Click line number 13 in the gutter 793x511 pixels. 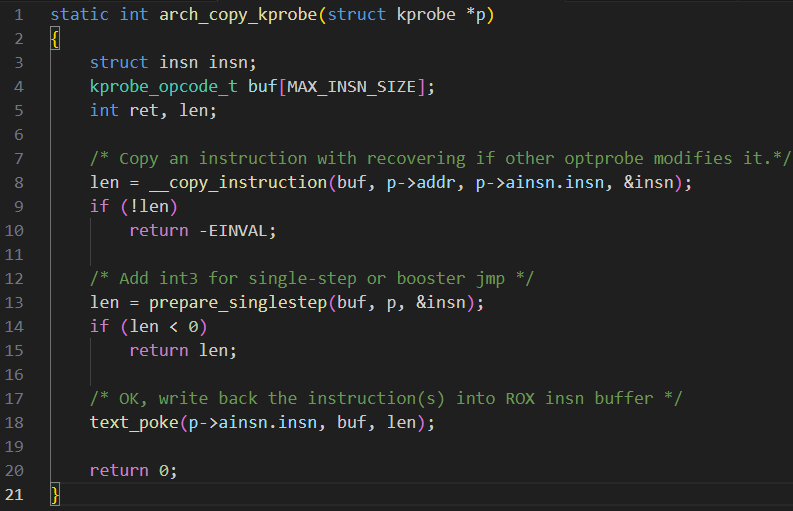point(14,303)
